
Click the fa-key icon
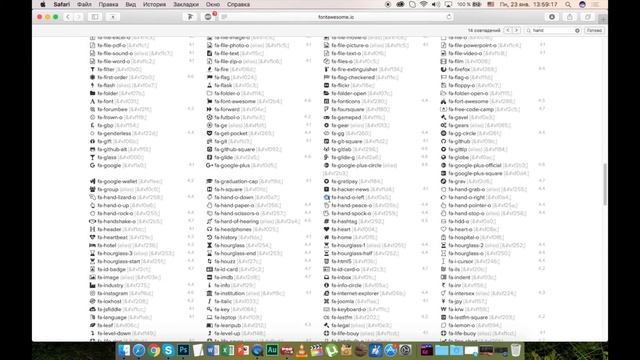pyautogui.click(x=209, y=309)
